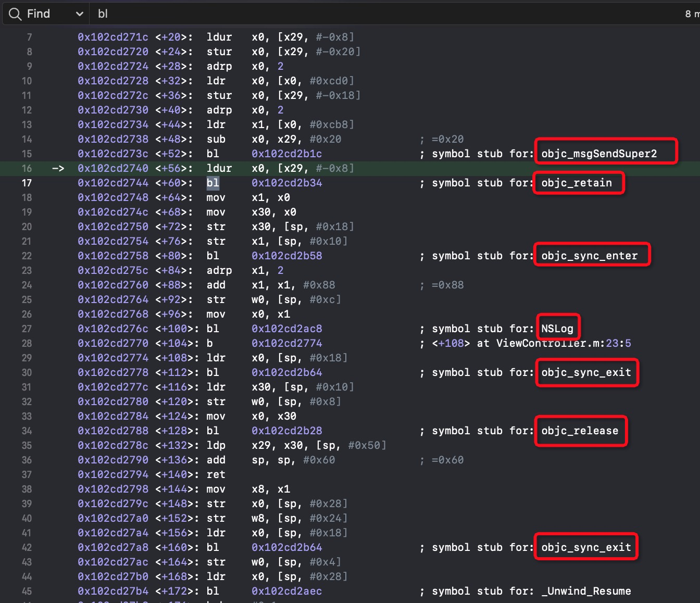Click the _Unwind_Resume symbol name
The height and width of the screenshot is (603, 700).
coord(586,591)
